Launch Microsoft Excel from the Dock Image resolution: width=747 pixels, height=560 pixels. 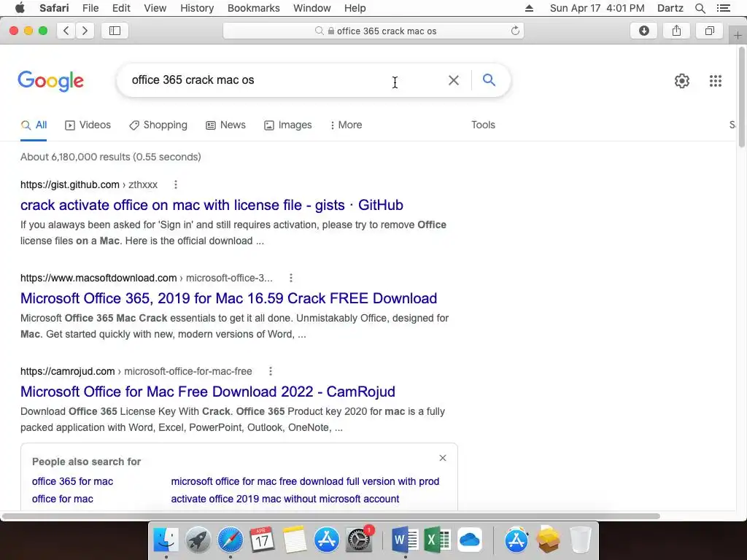click(x=437, y=540)
